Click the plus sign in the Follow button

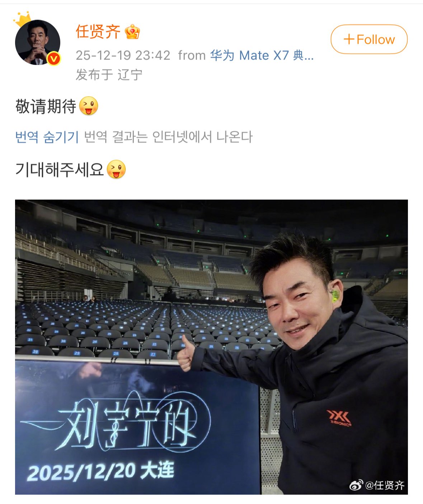click(x=349, y=39)
